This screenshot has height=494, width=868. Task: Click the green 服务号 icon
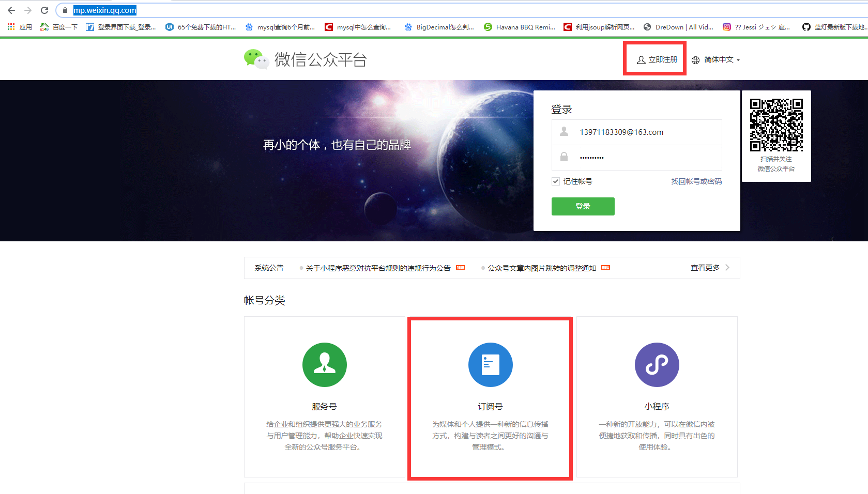point(325,365)
